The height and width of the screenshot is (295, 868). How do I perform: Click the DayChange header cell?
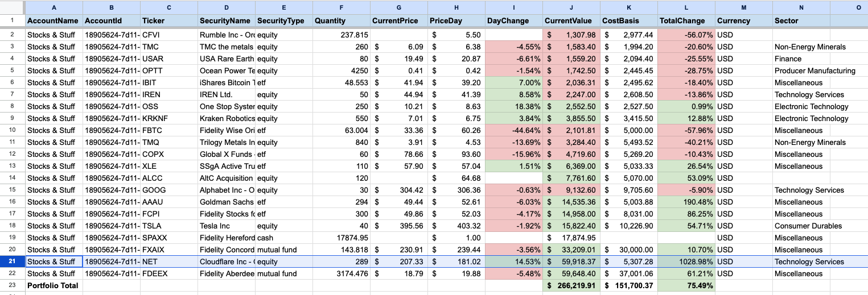[514, 20]
